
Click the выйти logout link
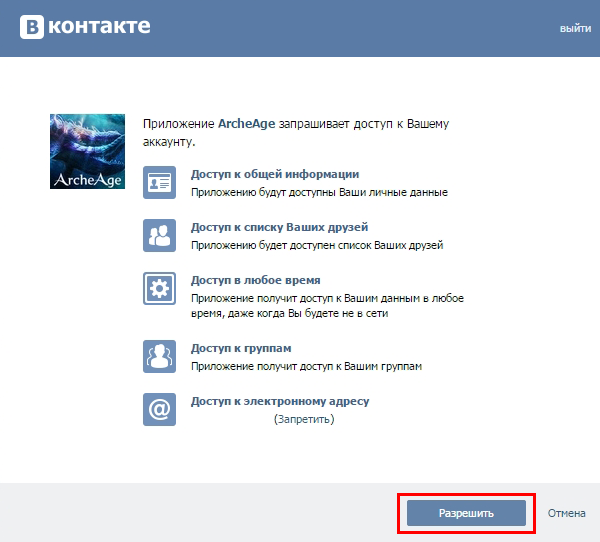[575, 28]
